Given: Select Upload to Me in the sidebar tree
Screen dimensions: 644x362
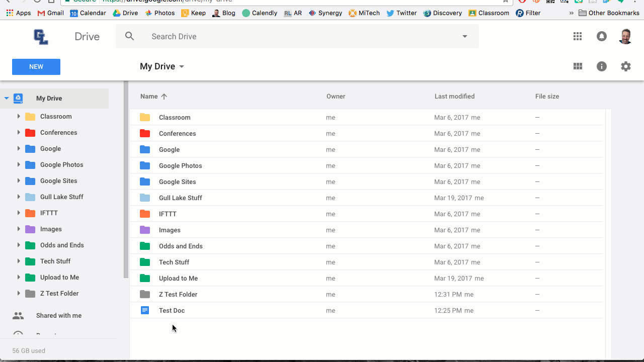Looking at the screenshot, I should pyautogui.click(x=59, y=278).
